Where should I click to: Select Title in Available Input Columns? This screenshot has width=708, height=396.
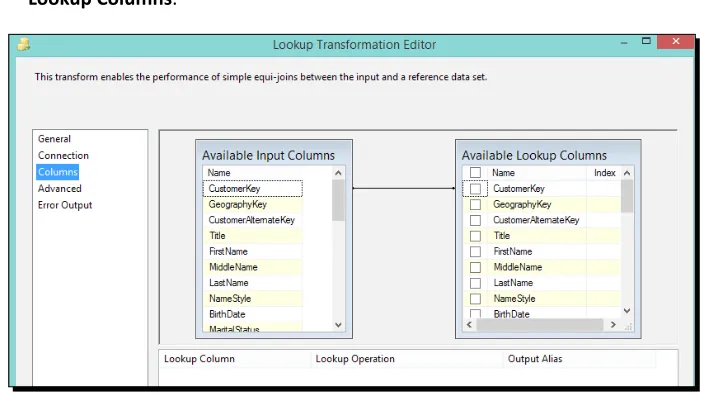point(253,236)
